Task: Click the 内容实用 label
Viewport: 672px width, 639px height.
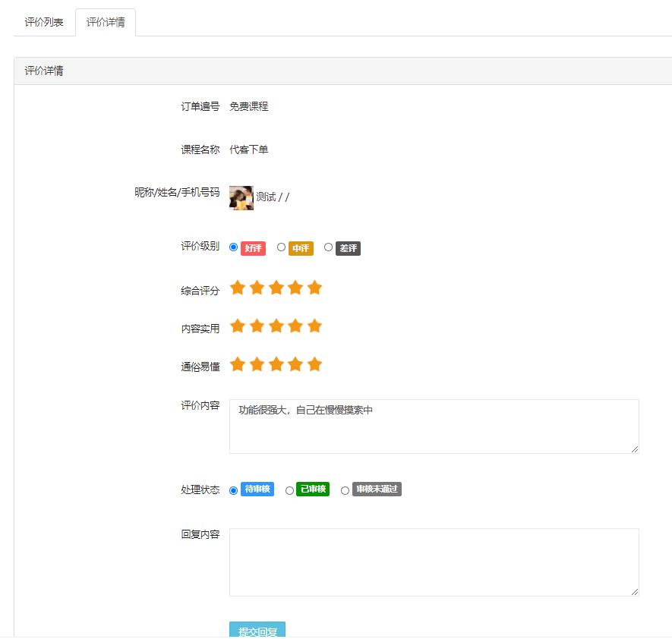Action: (x=200, y=329)
